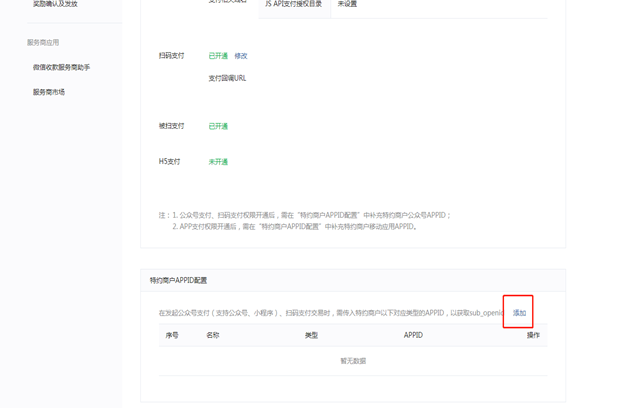Click the 被扫支付 row label
This screenshot has width=629, height=408.
point(171,126)
